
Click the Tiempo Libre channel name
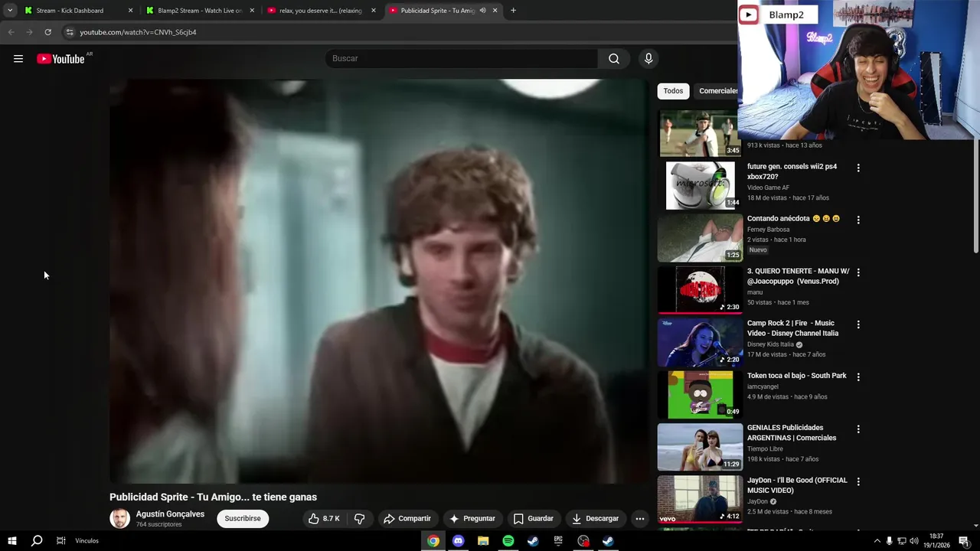[x=765, y=449]
